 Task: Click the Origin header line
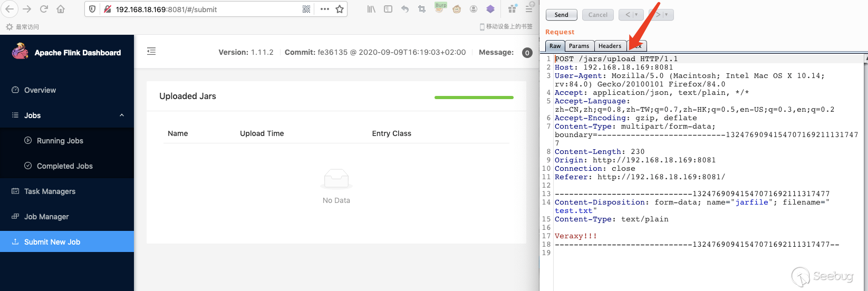tap(635, 160)
